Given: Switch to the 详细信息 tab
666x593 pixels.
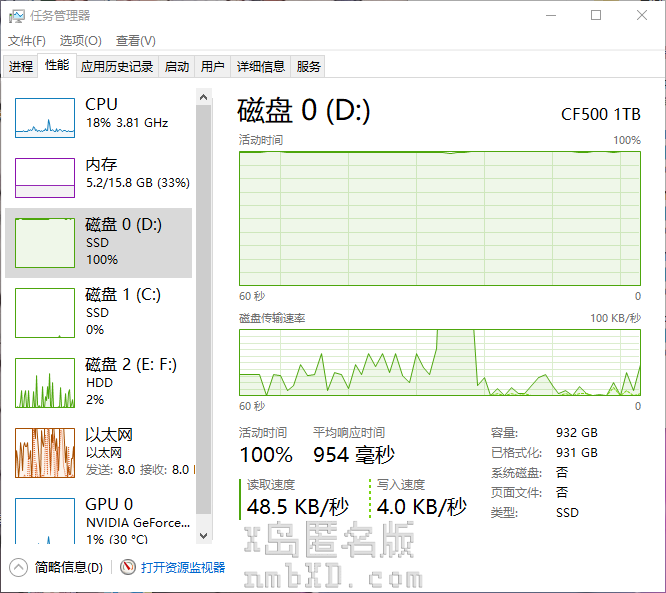Looking at the screenshot, I should tap(260, 66).
